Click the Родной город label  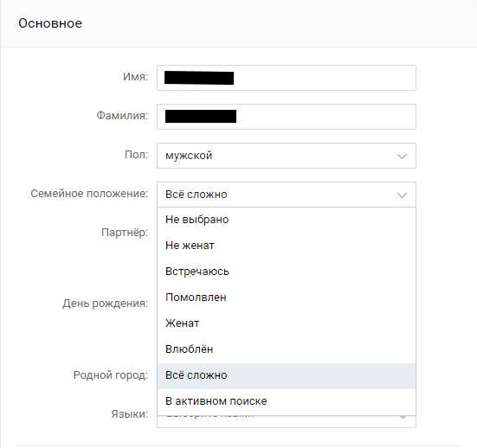111,375
